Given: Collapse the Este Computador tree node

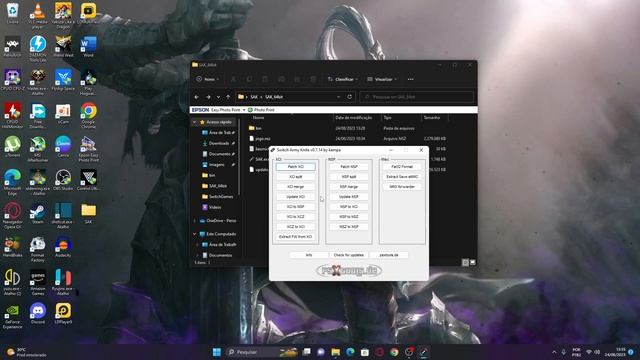Looking at the screenshot, I should pyautogui.click(x=195, y=234).
